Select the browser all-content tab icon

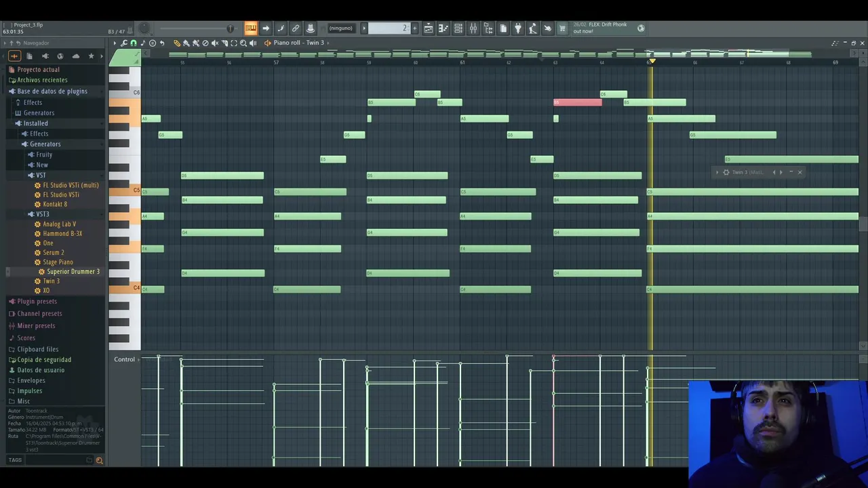14,56
